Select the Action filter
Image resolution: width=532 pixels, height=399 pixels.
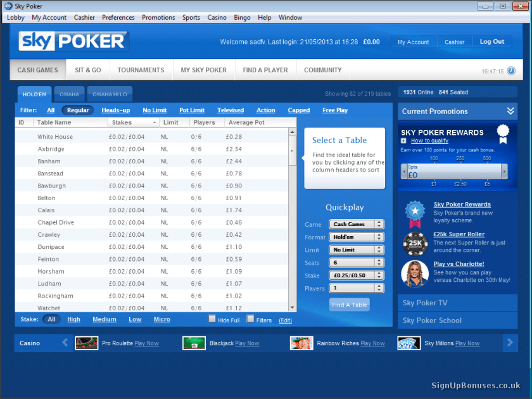click(265, 110)
